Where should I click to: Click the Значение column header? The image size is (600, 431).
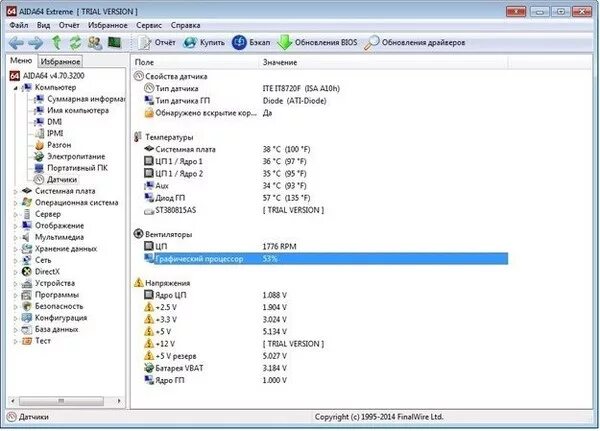[x=384, y=62]
